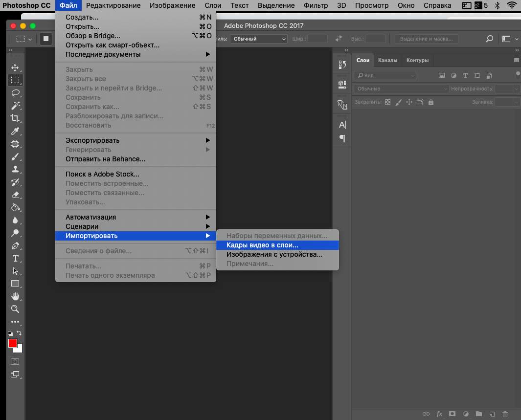Screen dimensions: 521x420
Task: Select the Lasso tool
Action: 15,93
